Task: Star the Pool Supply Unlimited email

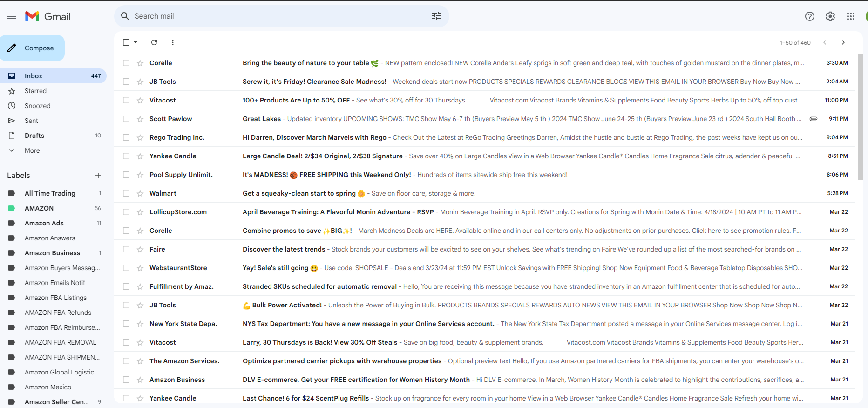Action: [x=140, y=175]
